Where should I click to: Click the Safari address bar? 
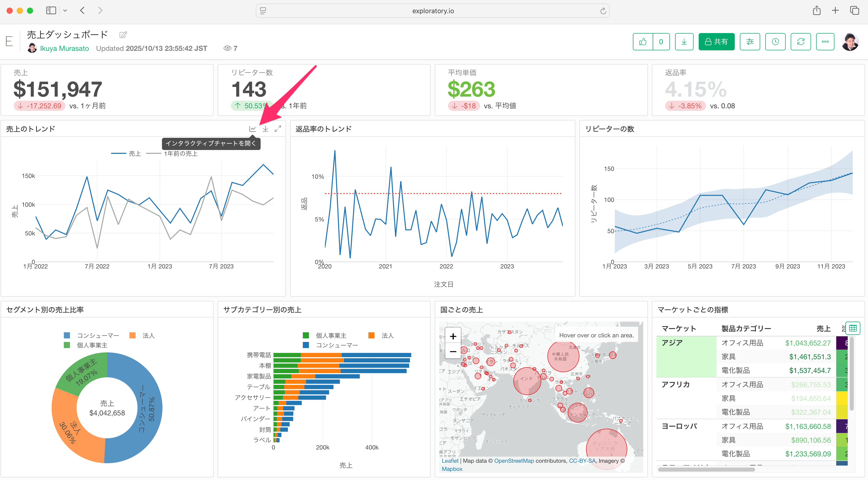coord(433,11)
